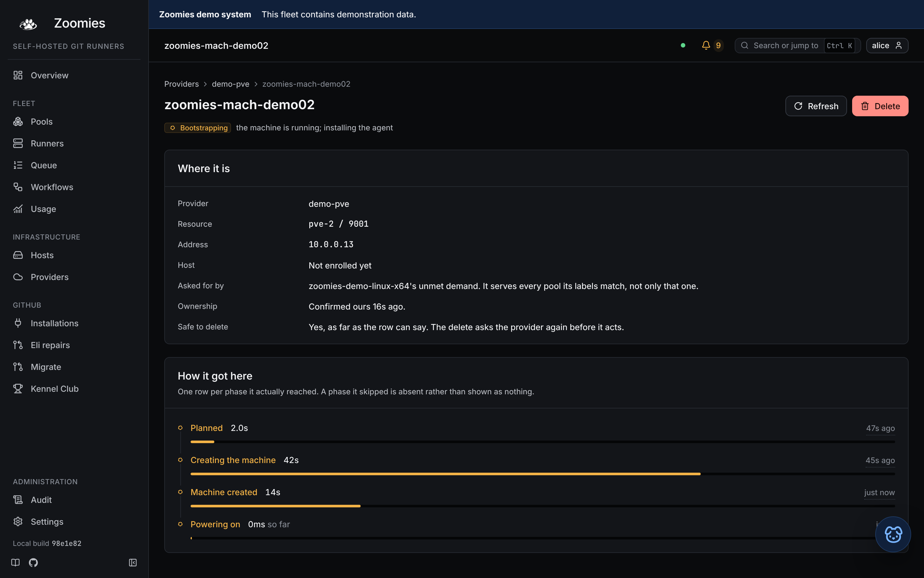Click the '47s ago' timestamp
This screenshot has height=578, width=924.
click(x=880, y=428)
